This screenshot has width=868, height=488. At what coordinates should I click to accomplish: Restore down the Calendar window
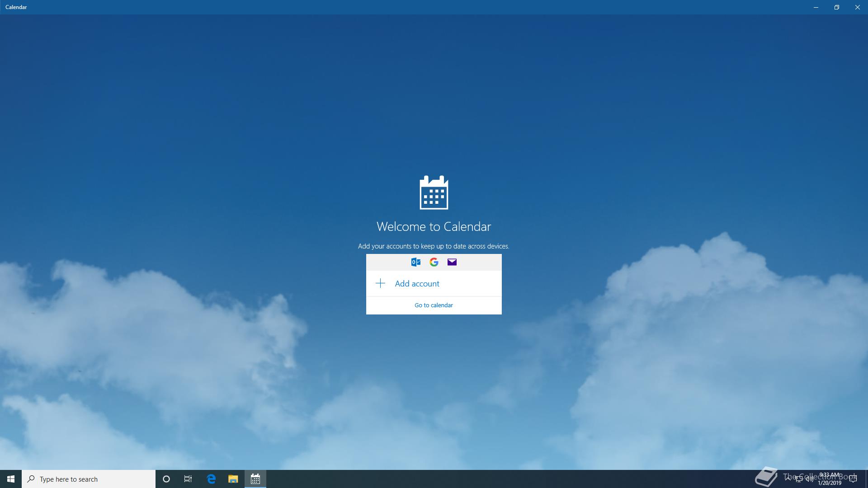[837, 7]
